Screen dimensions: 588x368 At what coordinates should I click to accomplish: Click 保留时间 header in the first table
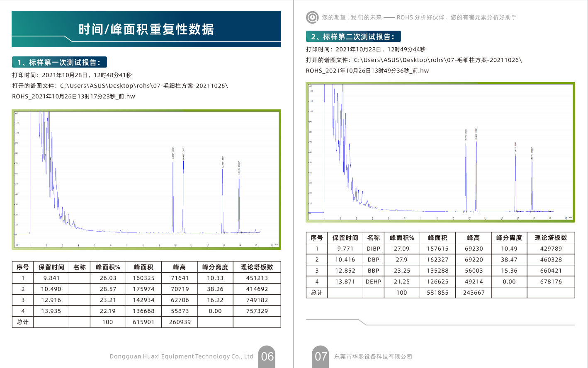click(x=51, y=267)
